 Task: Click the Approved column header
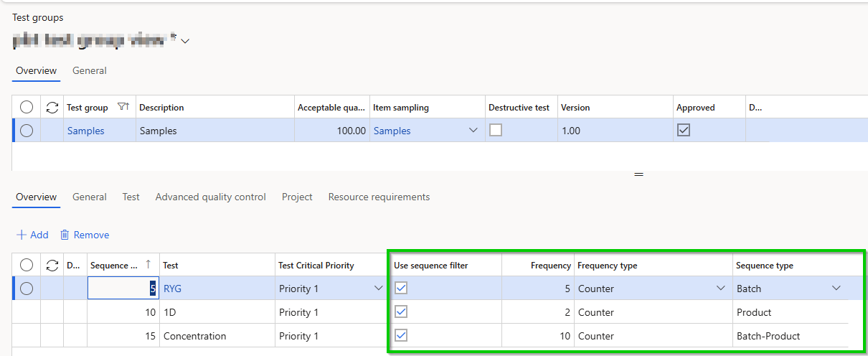696,108
